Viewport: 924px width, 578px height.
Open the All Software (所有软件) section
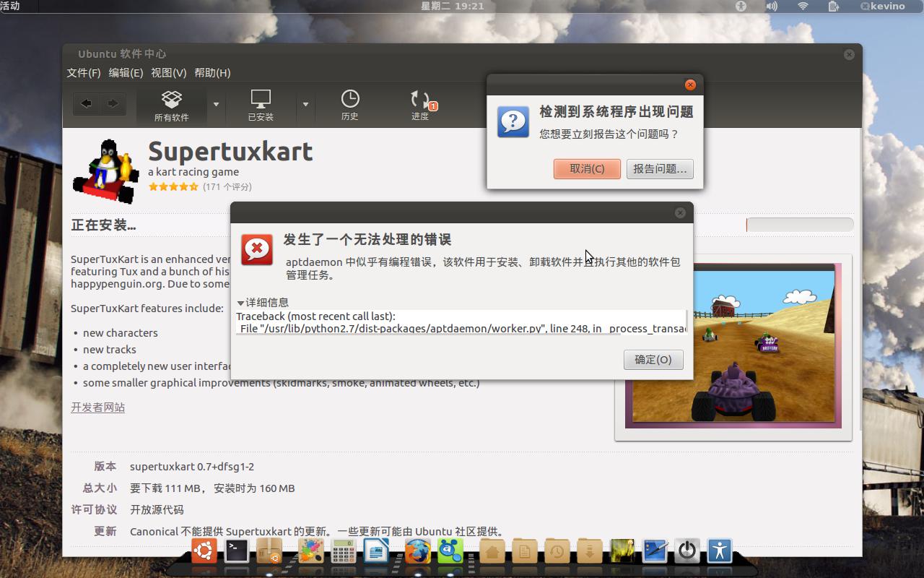tap(171, 105)
